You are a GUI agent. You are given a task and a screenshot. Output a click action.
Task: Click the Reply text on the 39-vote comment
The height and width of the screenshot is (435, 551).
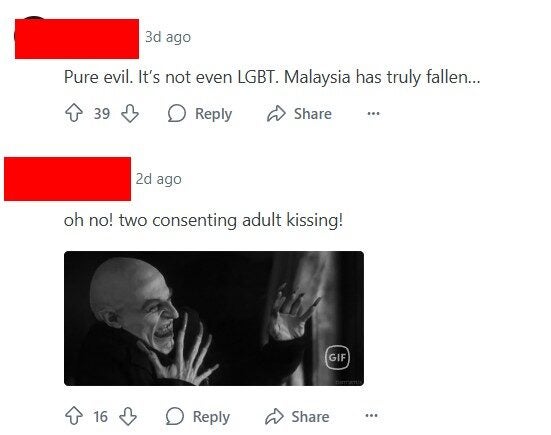(213, 114)
